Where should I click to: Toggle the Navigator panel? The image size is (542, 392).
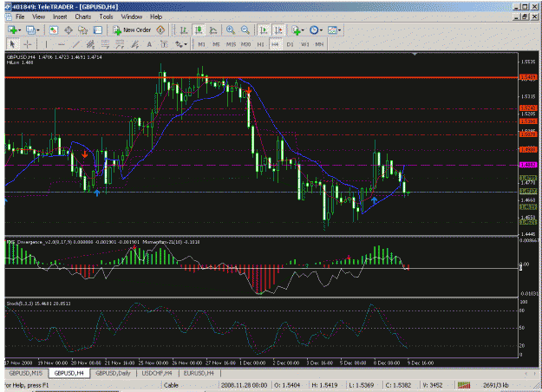(83, 30)
